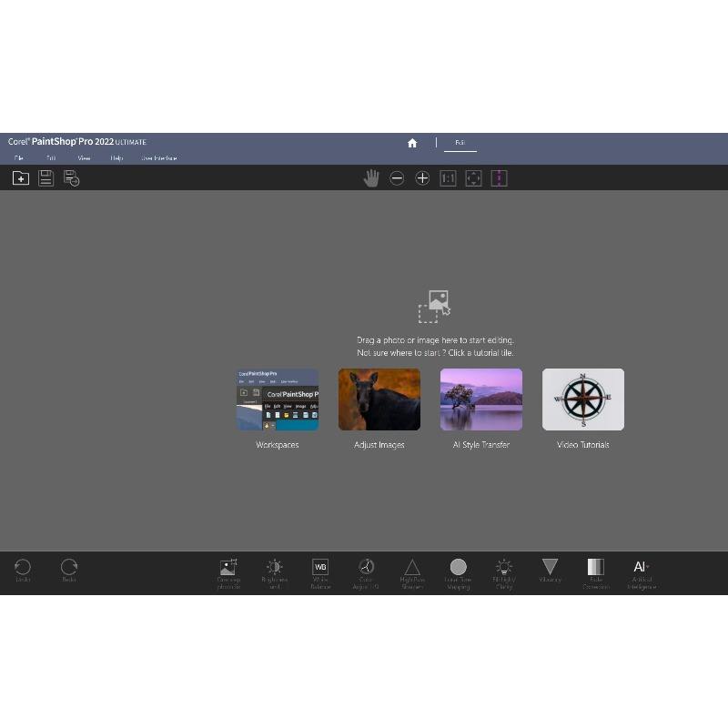Open the File menu

click(x=19, y=158)
